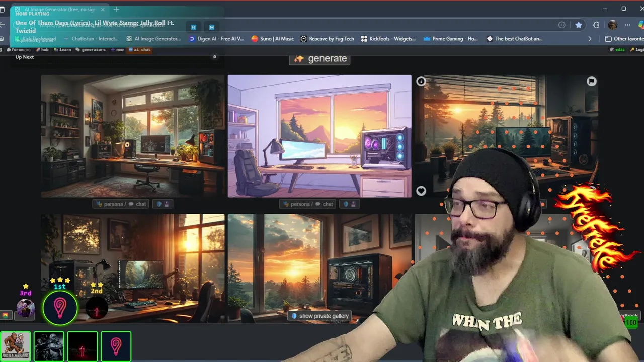The width and height of the screenshot is (644, 362).
Task: Open Digen AI bookmark
Action: (x=216, y=39)
